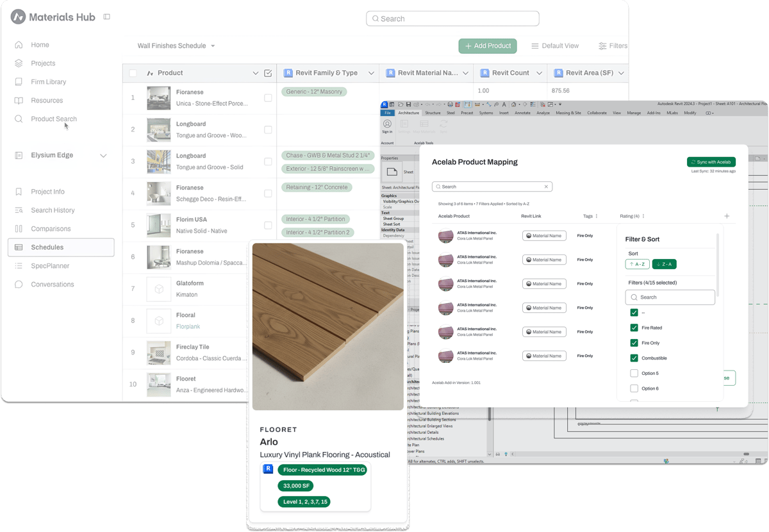Click the Revit text A icon in quick access toolbar

pos(504,104)
